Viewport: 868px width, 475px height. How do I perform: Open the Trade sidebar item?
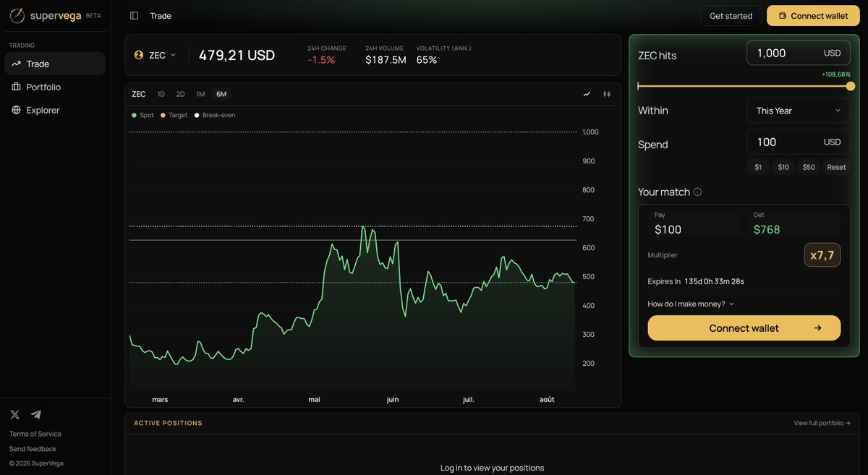click(x=55, y=64)
